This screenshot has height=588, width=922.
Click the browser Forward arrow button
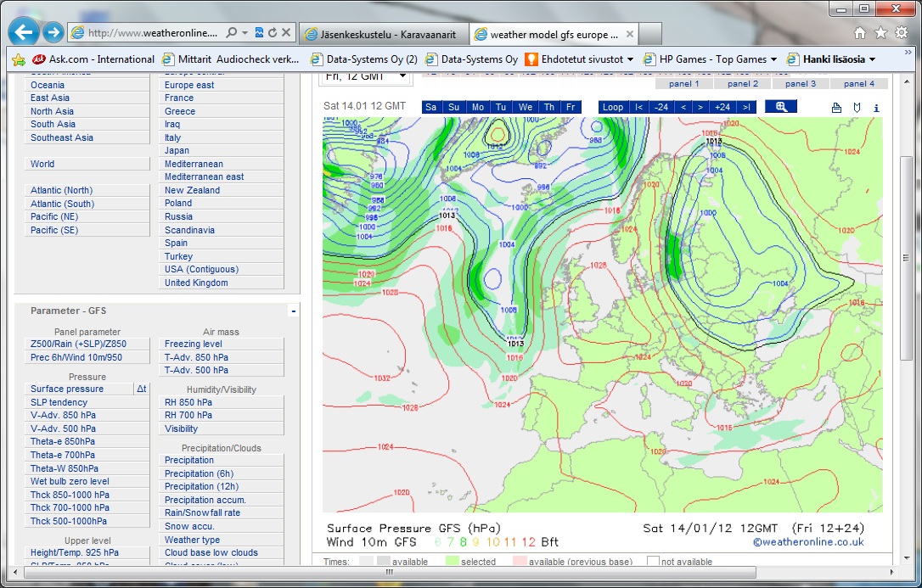53,33
